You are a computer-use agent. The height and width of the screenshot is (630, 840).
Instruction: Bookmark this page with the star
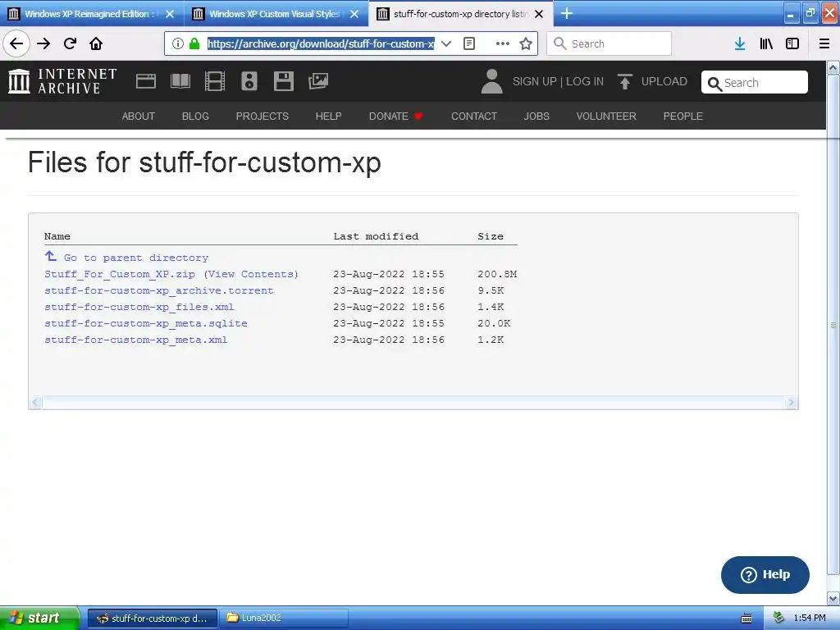pos(526,43)
